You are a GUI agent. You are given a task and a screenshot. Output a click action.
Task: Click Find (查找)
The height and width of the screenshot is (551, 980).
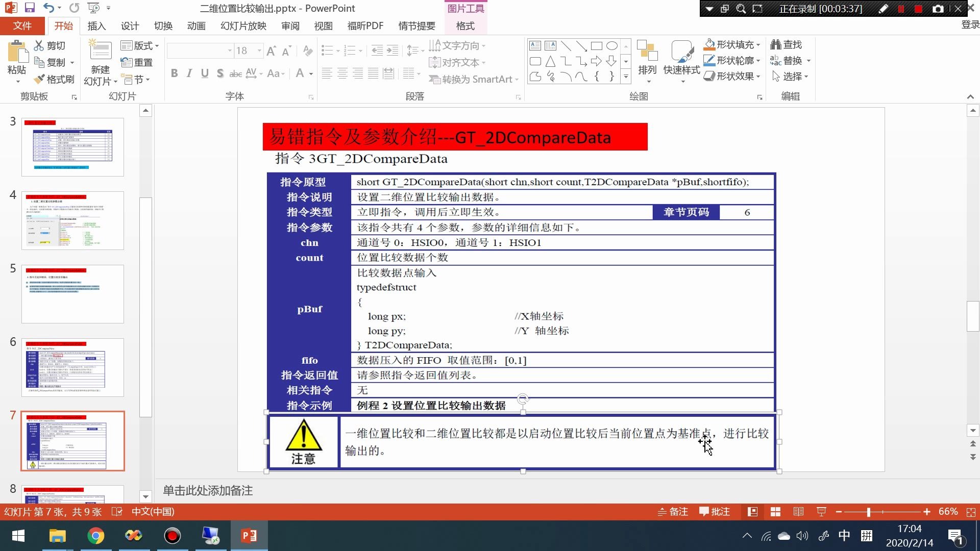coord(787,45)
